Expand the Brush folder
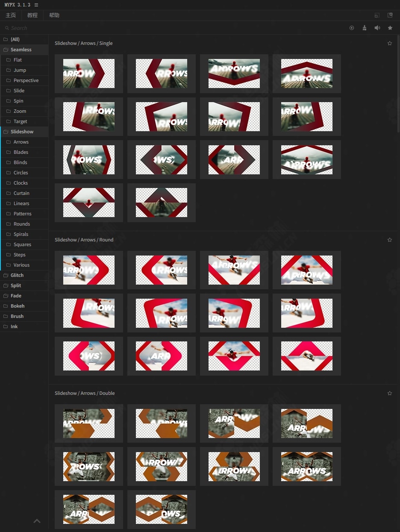400x532 pixels. 24,316
